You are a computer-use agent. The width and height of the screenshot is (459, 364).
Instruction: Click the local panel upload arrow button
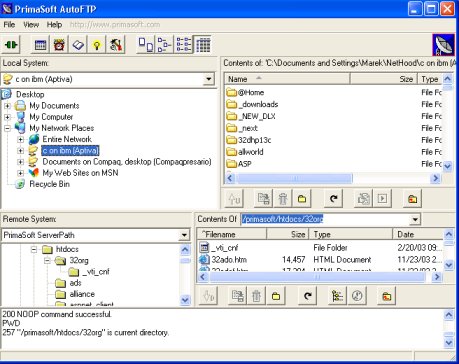pos(235,199)
